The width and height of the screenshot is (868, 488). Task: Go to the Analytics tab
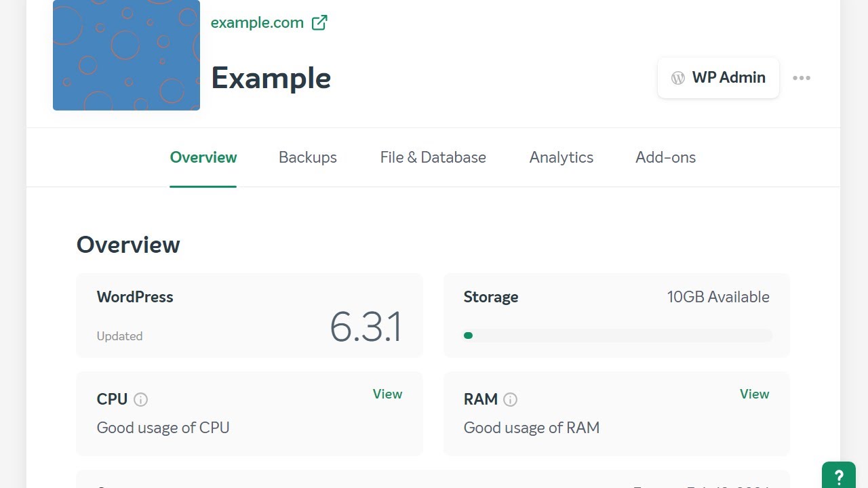[x=561, y=157]
